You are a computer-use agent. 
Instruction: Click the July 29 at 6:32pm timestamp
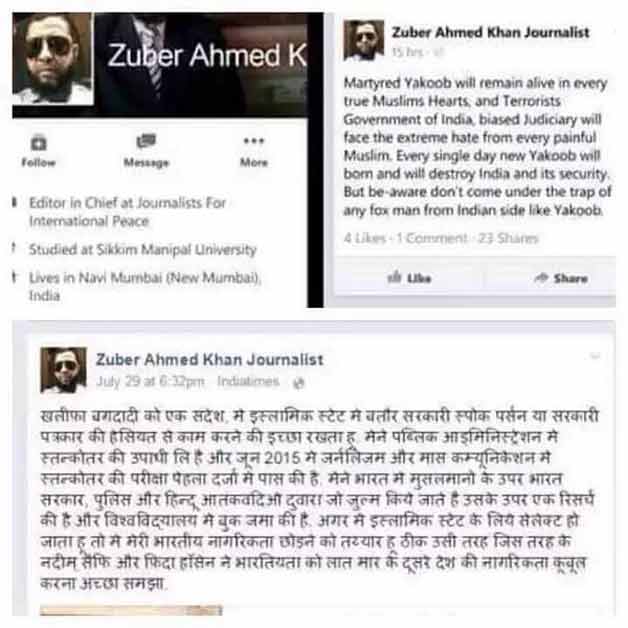pyautogui.click(x=150, y=381)
